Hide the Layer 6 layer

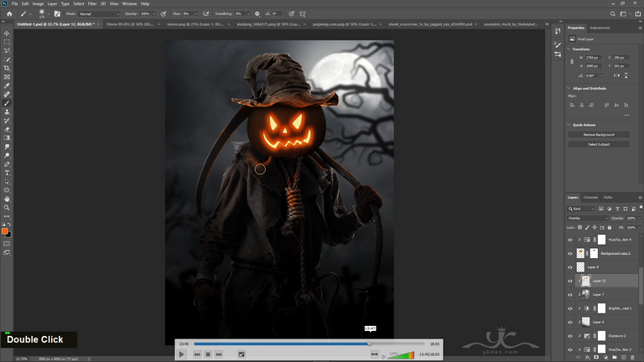click(x=570, y=322)
